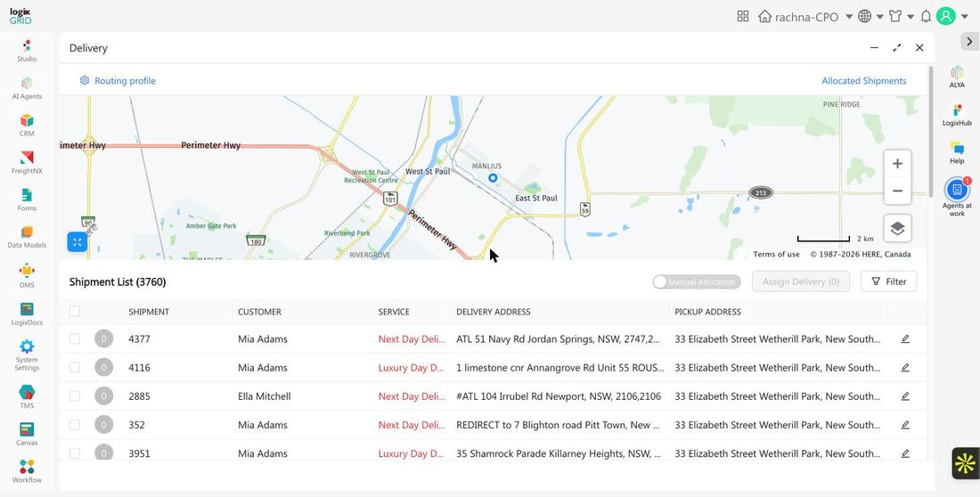Open the apps grid icon

tap(742, 16)
